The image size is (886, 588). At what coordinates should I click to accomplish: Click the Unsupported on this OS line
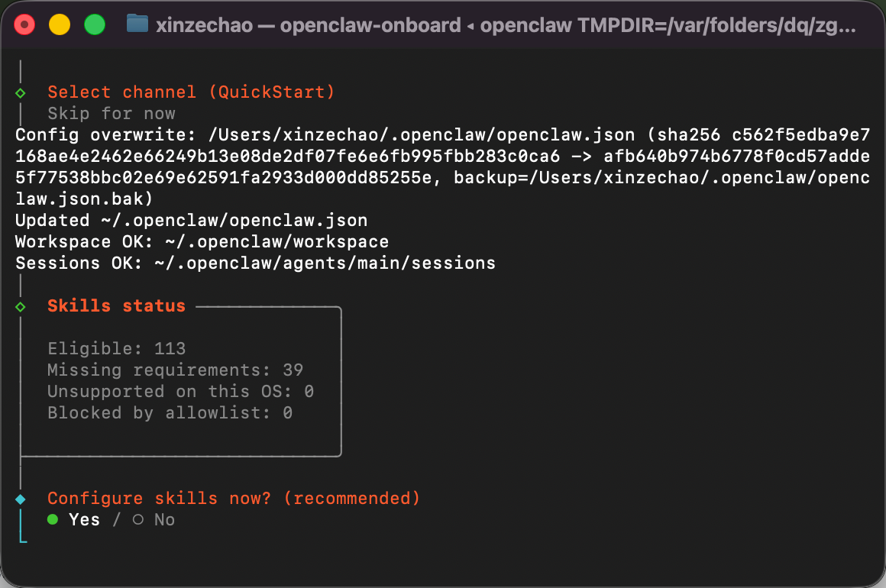click(x=181, y=392)
